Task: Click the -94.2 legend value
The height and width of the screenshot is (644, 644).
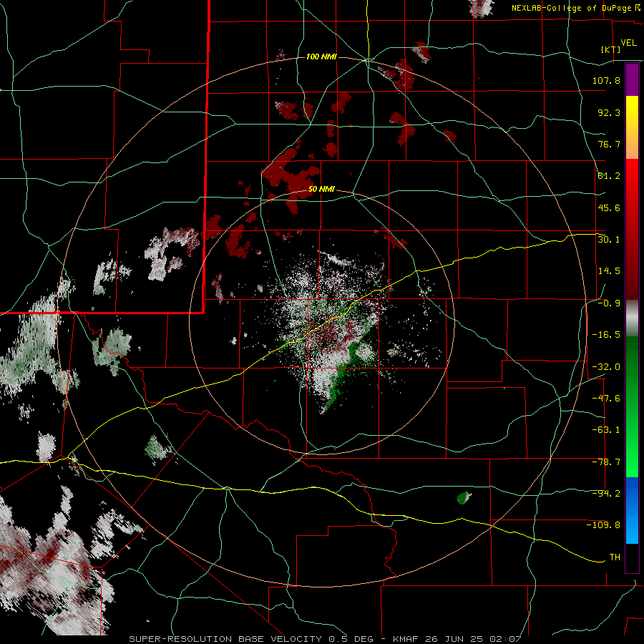Action: coord(606,494)
